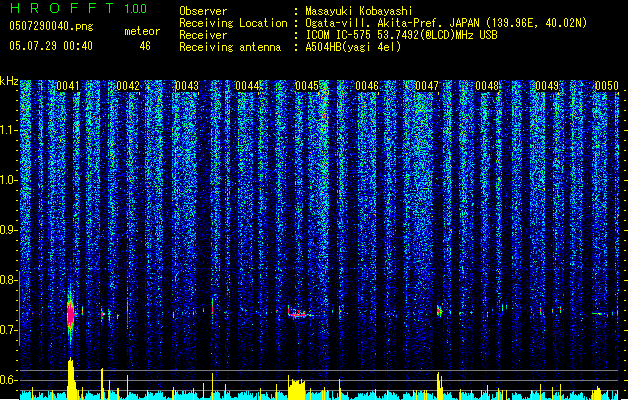Click the version number 1.0.0

[x=136, y=9]
